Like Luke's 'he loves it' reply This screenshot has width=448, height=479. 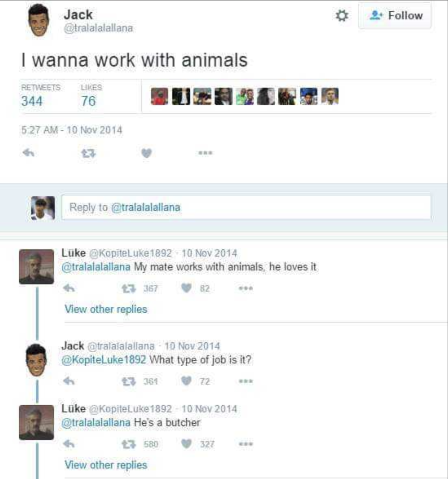point(187,288)
